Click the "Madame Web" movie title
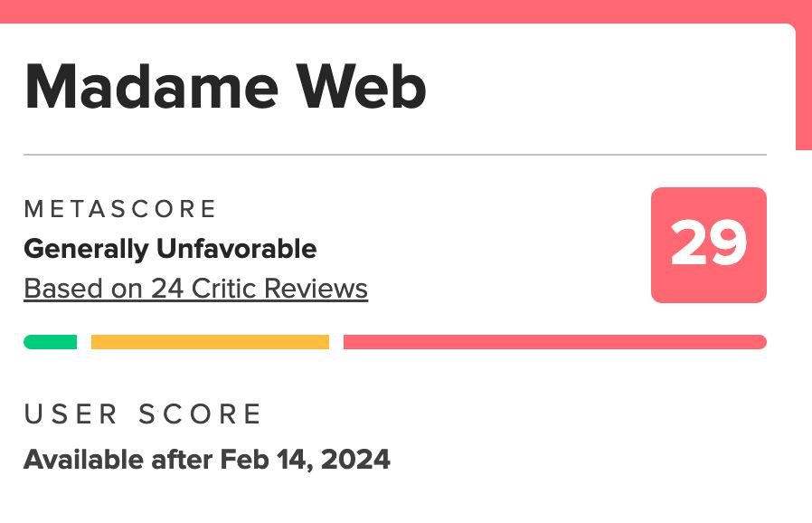 coord(225,88)
